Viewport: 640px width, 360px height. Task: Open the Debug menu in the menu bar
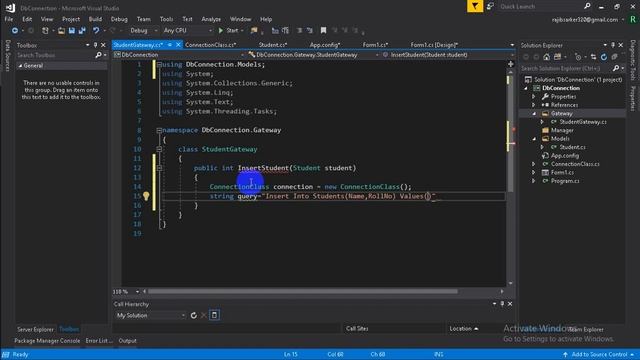(119, 19)
